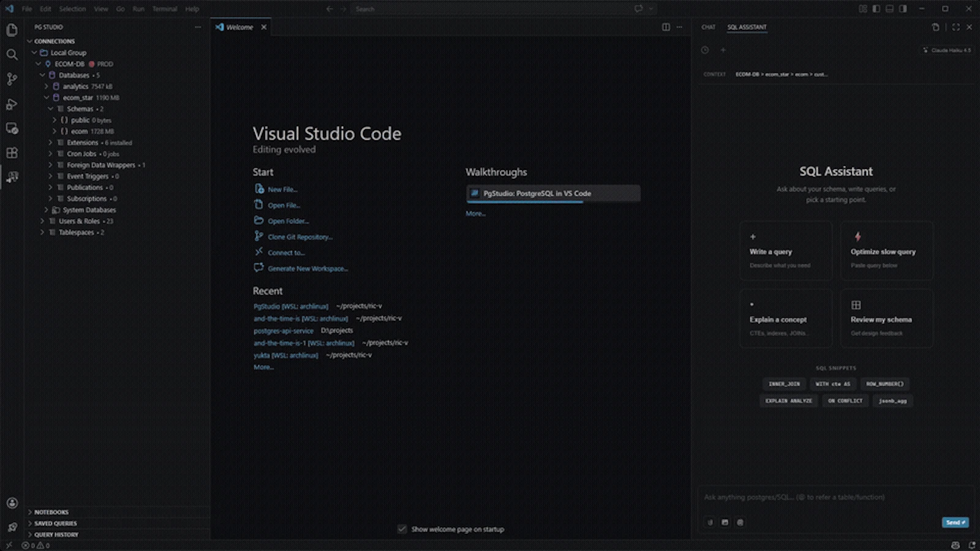This screenshot has width=980, height=551.
Task: Open the File menu
Action: (x=27, y=9)
